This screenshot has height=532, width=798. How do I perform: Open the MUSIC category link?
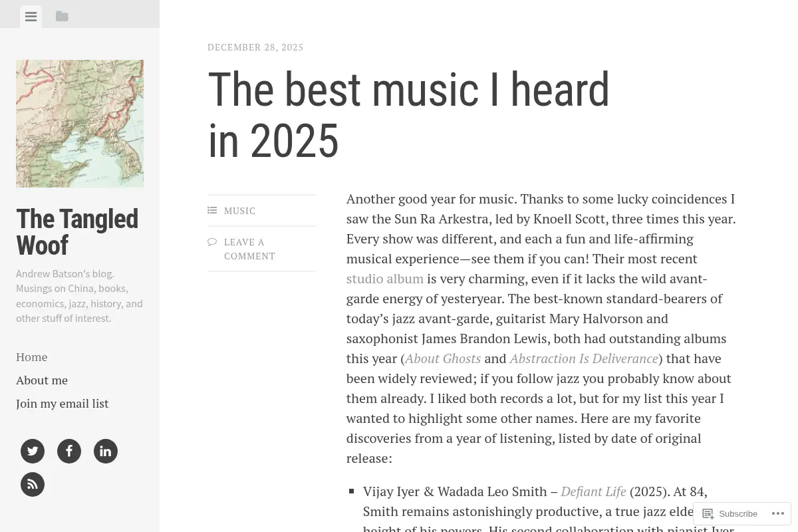click(x=239, y=211)
